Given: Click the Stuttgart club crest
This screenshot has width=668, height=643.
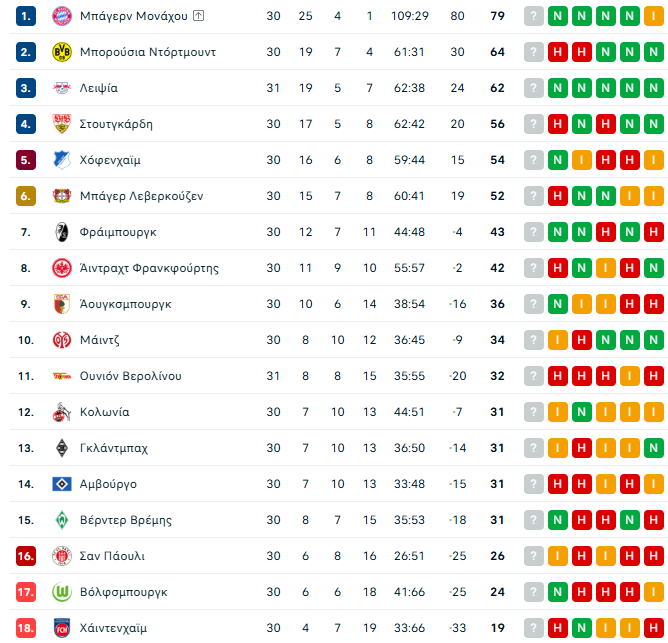Looking at the screenshot, I should coord(61,124).
